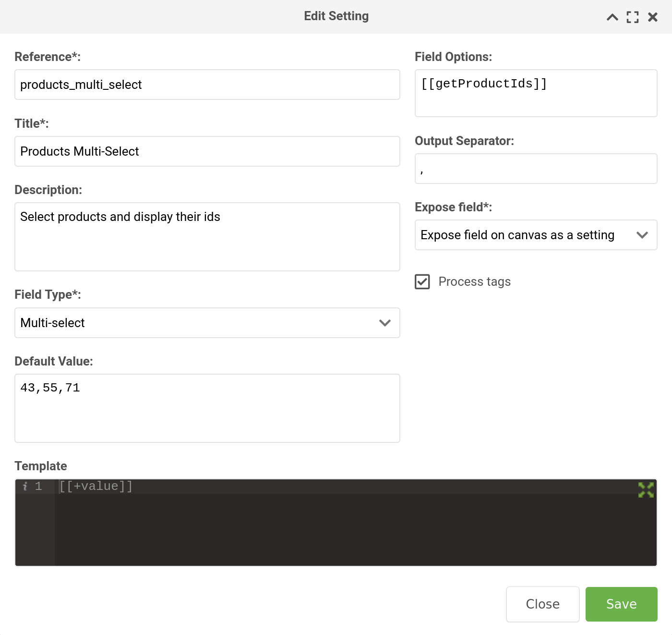
Task: Close the Edit Setting form
Action: coord(542,604)
